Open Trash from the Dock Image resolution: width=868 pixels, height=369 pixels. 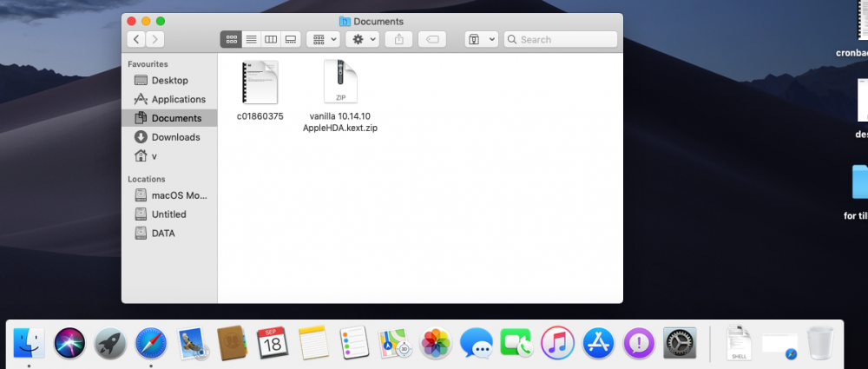[820, 343]
